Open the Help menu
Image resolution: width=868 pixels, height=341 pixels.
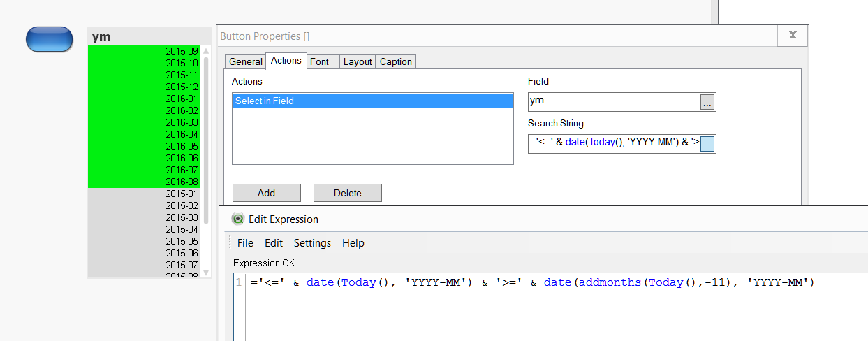click(353, 243)
